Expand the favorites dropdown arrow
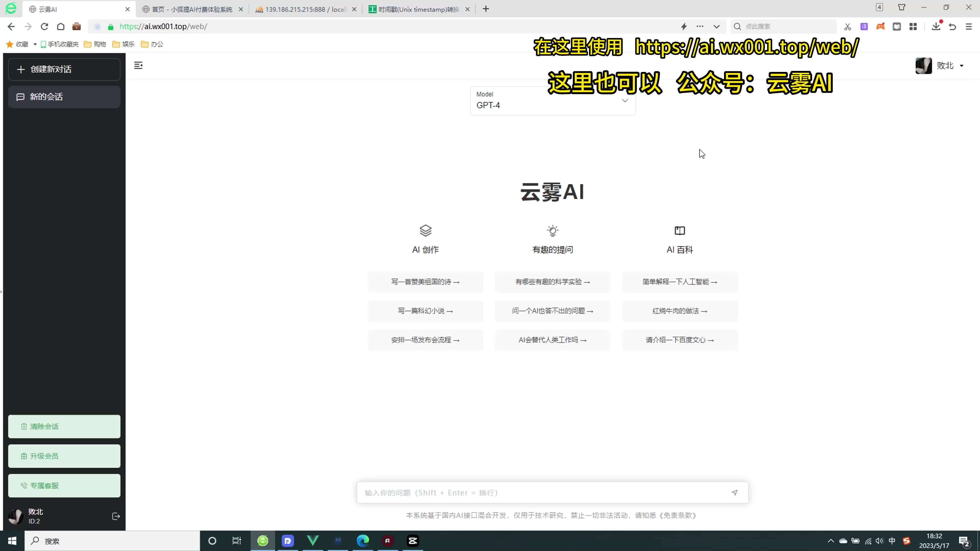Image resolution: width=980 pixels, height=551 pixels. click(x=35, y=44)
